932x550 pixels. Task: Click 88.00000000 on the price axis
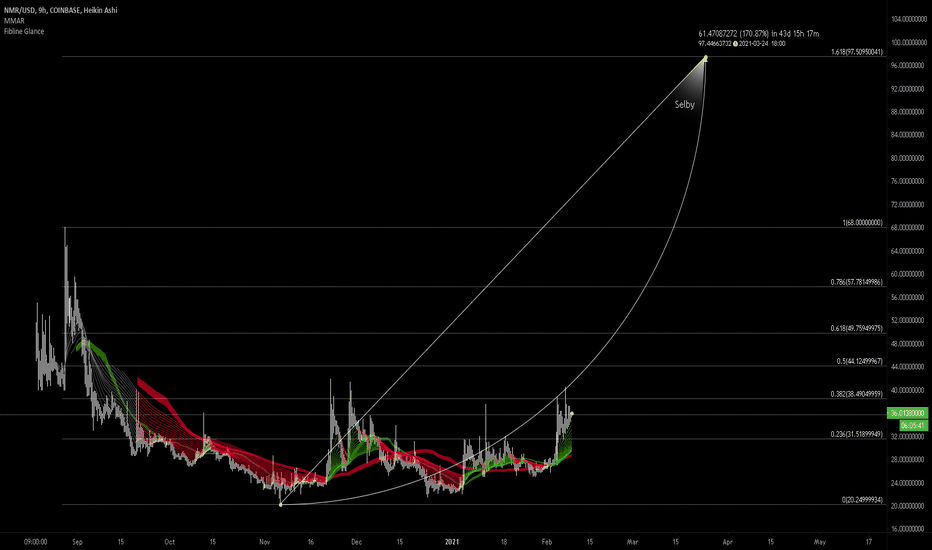click(908, 112)
